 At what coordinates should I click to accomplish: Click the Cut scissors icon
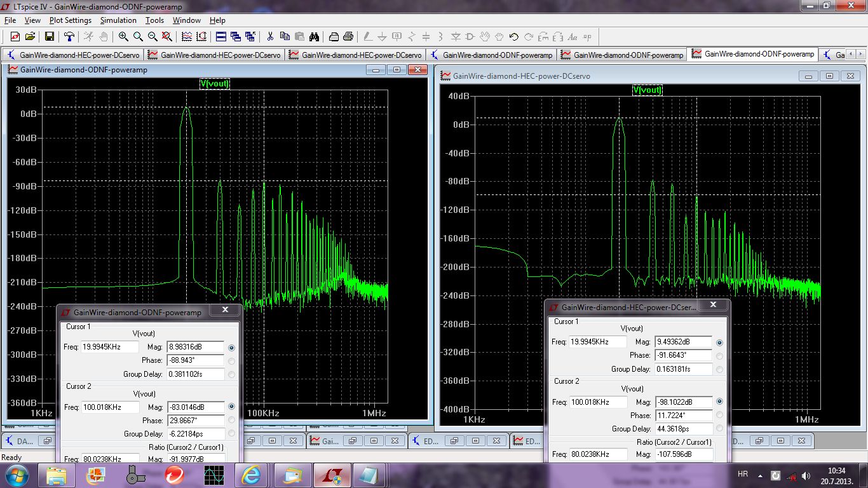point(270,37)
